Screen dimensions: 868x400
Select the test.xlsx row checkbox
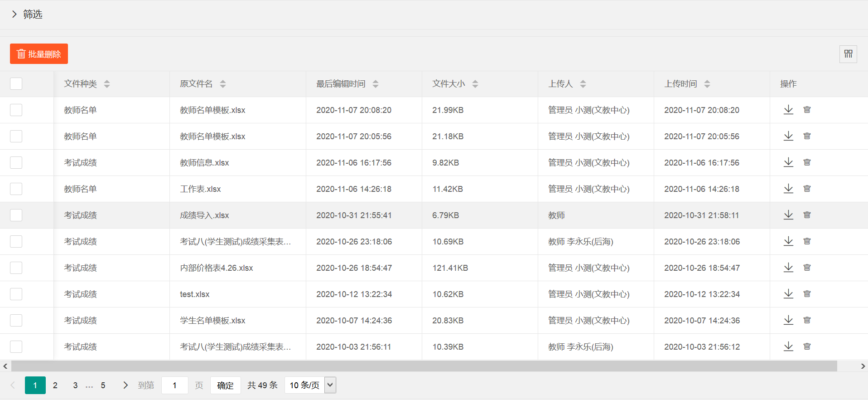[x=16, y=294]
